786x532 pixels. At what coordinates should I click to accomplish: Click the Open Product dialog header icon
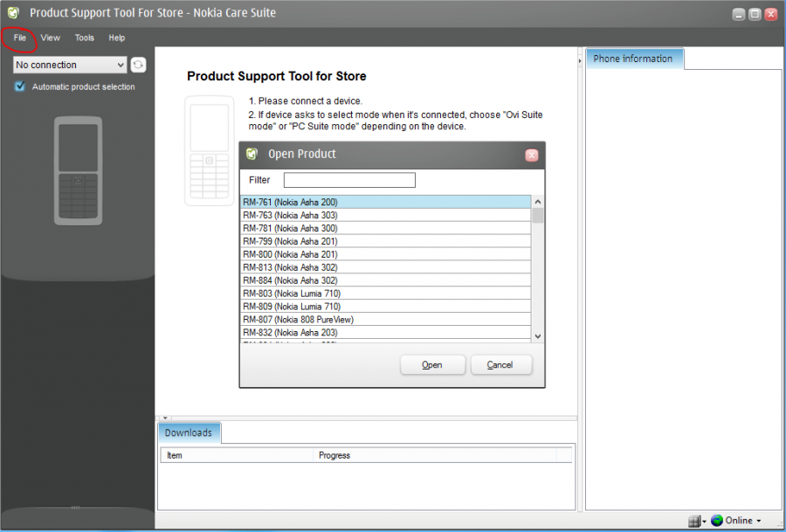pos(252,155)
